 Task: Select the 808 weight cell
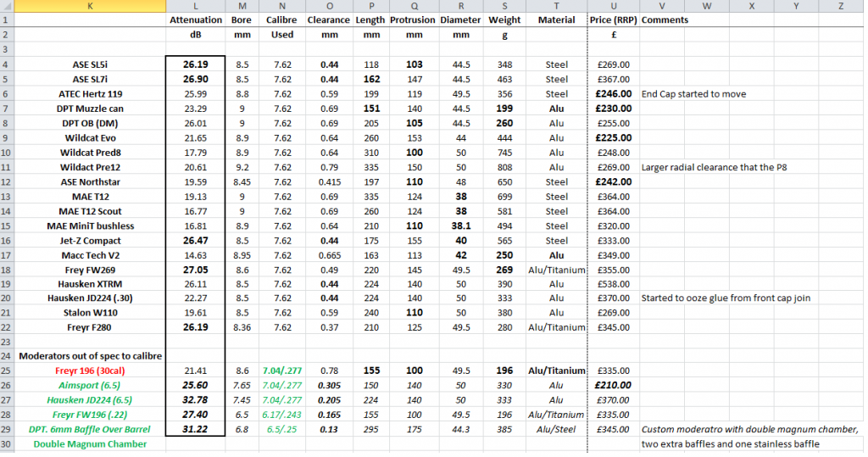pyautogui.click(x=505, y=167)
